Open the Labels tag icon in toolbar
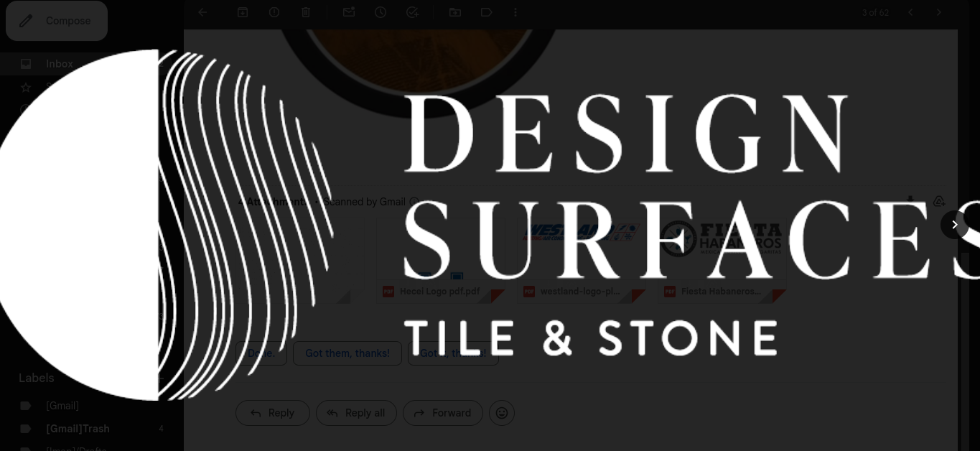This screenshot has width=980, height=451. coord(487,12)
